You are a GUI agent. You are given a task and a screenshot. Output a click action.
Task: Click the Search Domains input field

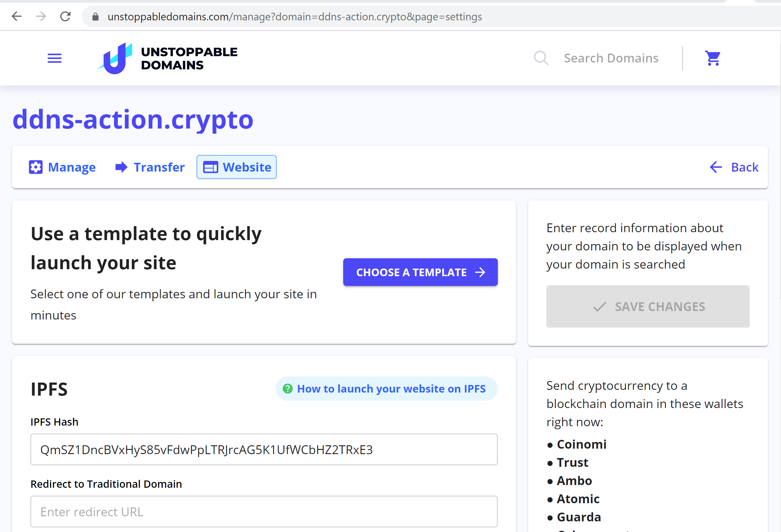pyautogui.click(x=611, y=58)
